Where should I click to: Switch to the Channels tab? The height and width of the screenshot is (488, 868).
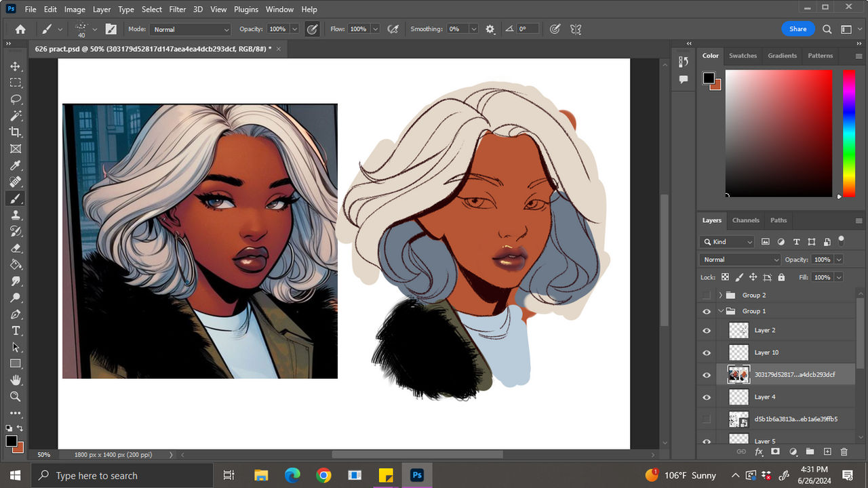[745, 220]
